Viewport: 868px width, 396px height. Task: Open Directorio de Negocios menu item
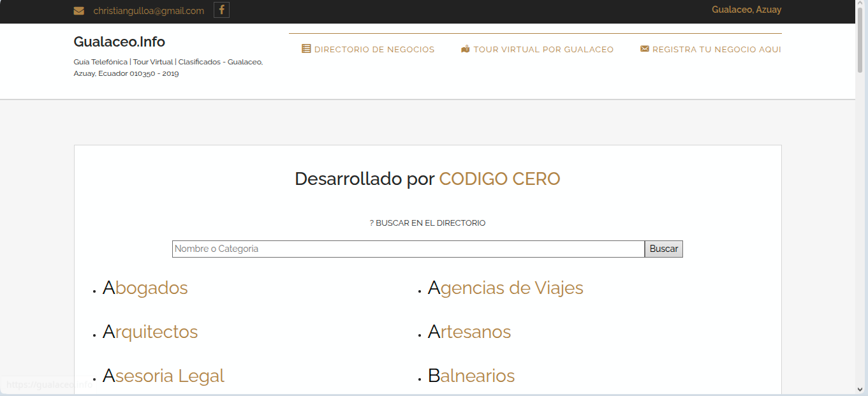pos(368,49)
